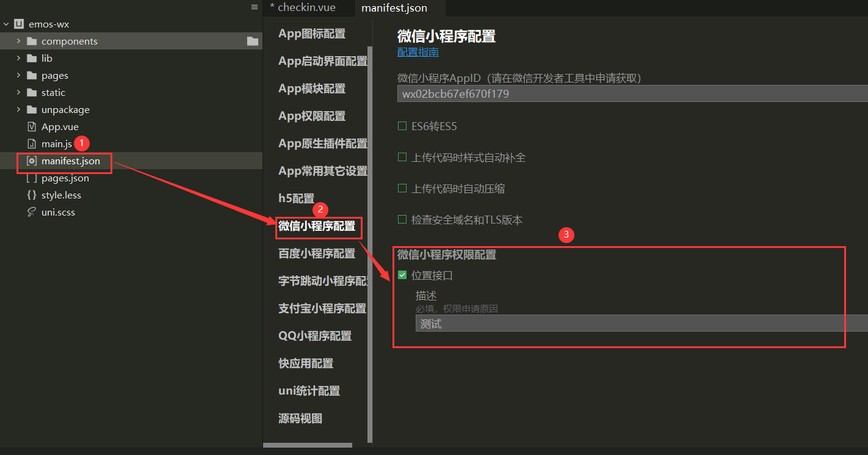
Task: Open App模块配置 section
Action: tap(312, 89)
